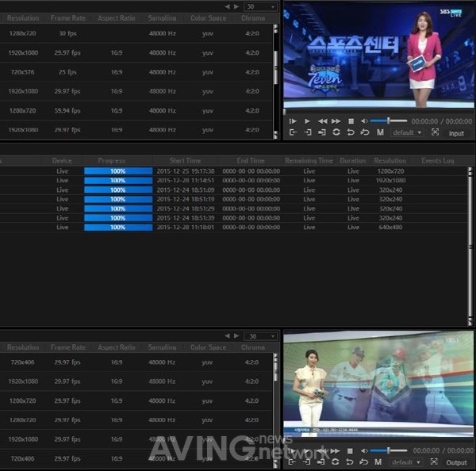
Task: Open the 'default' dropdown in input preview
Action: pyautogui.click(x=408, y=132)
